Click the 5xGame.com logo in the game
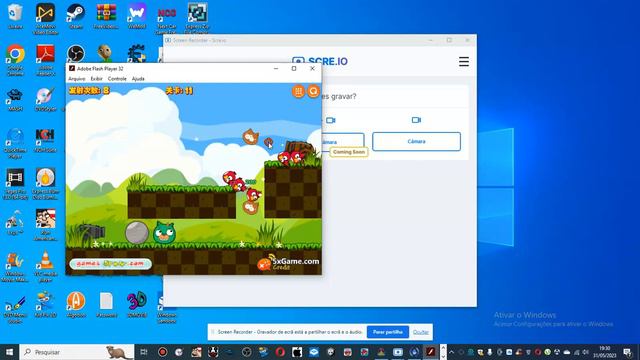Image resolution: width=640 pixels, height=360 pixels. click(x=289, y=263)
